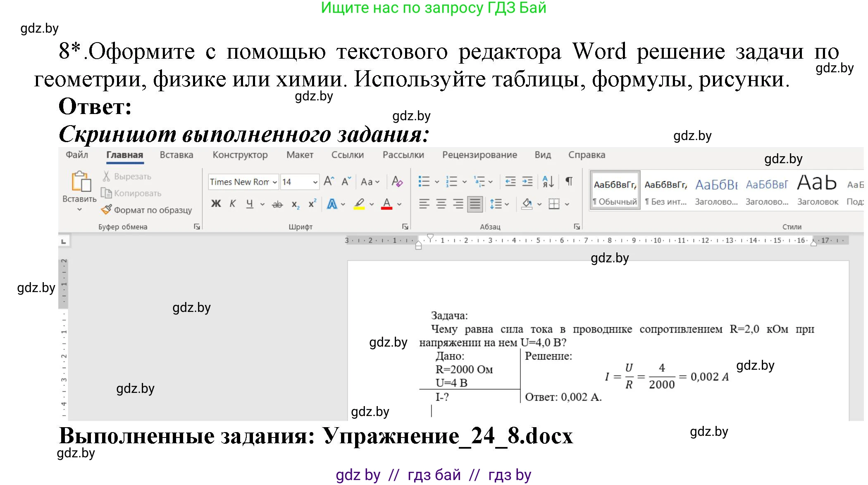This screenshot has height=485, width=868.
Task: Click the formula I = U/R equation
Action: coord(667,376)
